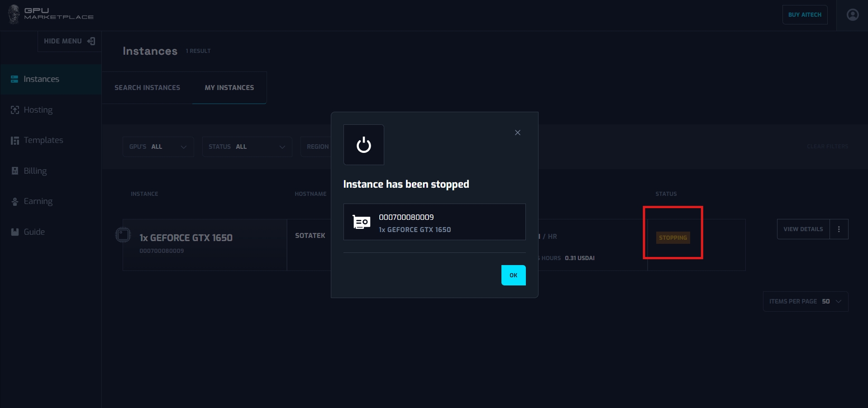Image resolution: width=868 pixels, height=408 pixels.
Task: Go to Hosting in the sidebar
Action: pyautogui.click(x=38, y=110)
